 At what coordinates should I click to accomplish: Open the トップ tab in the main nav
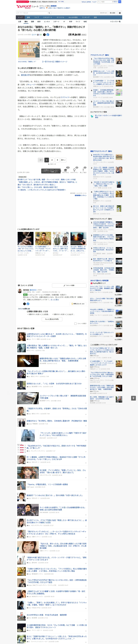(20, 17)
